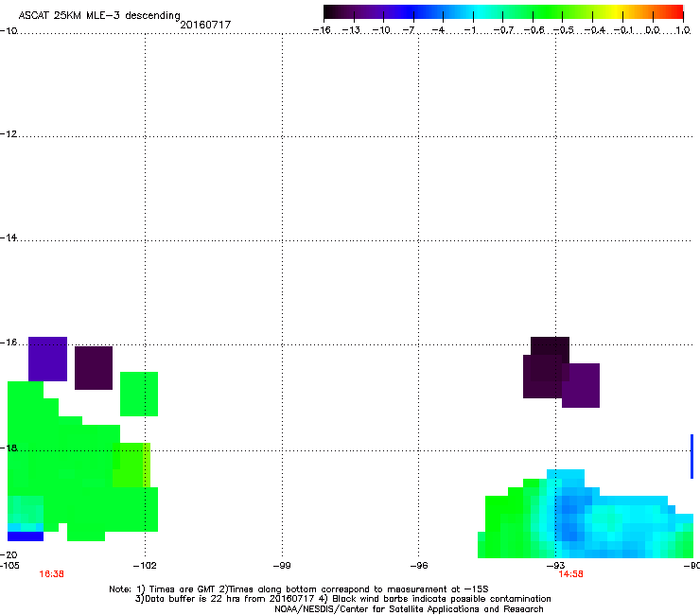The image size is (700, 615).
Task: Click the longitude axis label -102
Action: click(x=145, y=566)
